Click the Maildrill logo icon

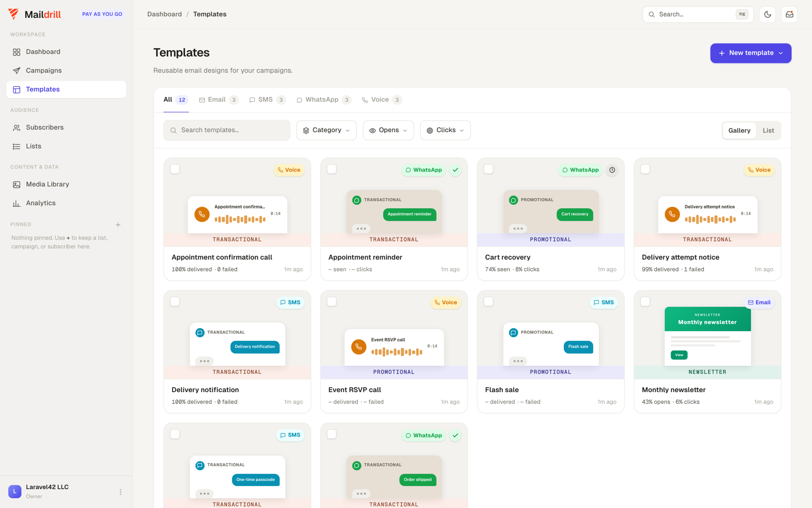[14, 14]
